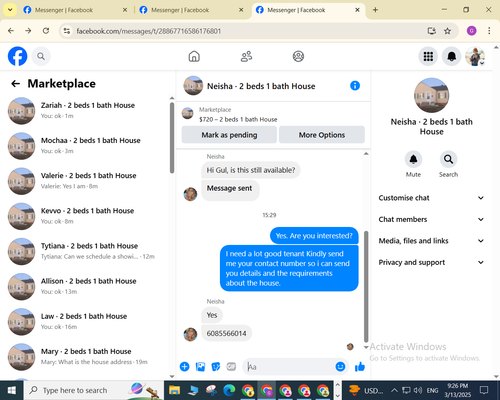
Task: Click the ENG language indicator
Action: pyautogui.click(x=432, y=390)
